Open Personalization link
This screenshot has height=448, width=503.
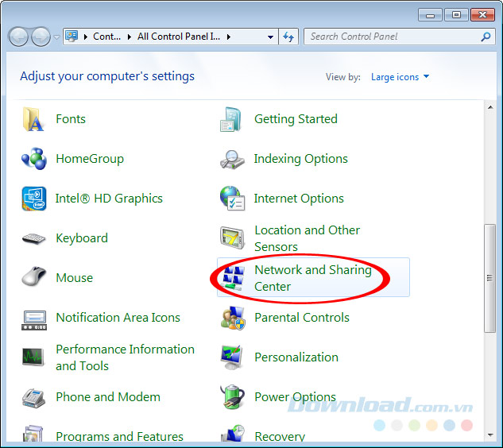click(296, 357)
